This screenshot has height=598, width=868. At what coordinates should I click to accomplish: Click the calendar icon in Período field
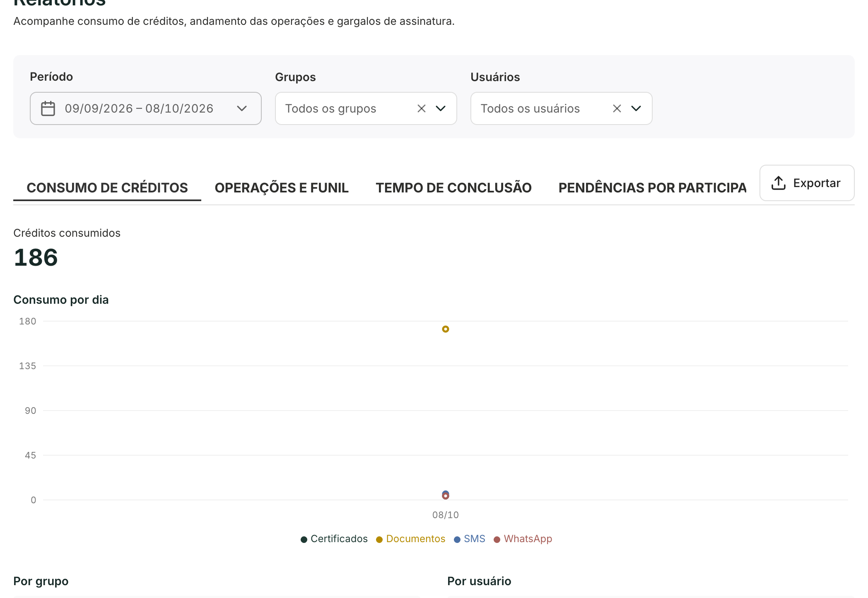[48, 108]
